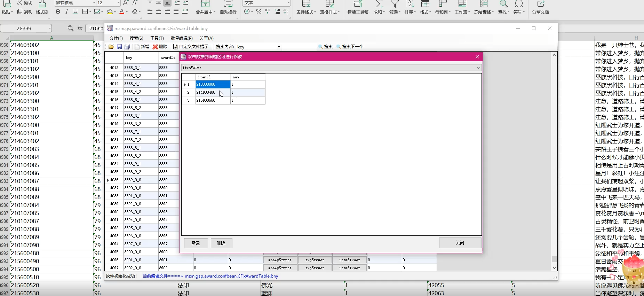Viewport: 644px width, 296px height.
Task: Click the percent style icon
Action: pyautogui.click(x=259, y=12)
